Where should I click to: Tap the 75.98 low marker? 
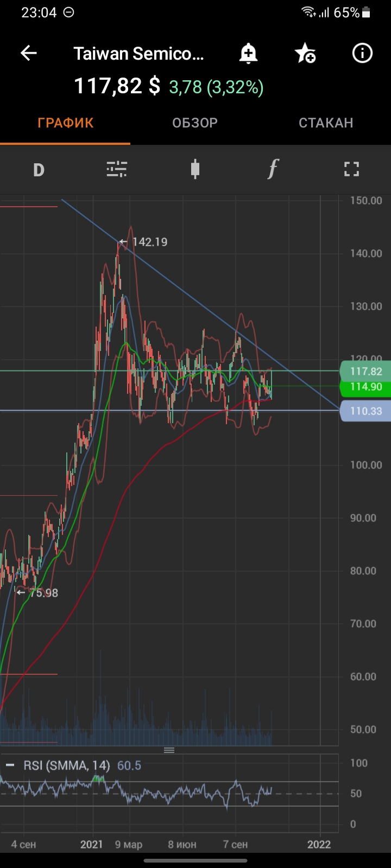pyautogui.click(x=37, y=593)
